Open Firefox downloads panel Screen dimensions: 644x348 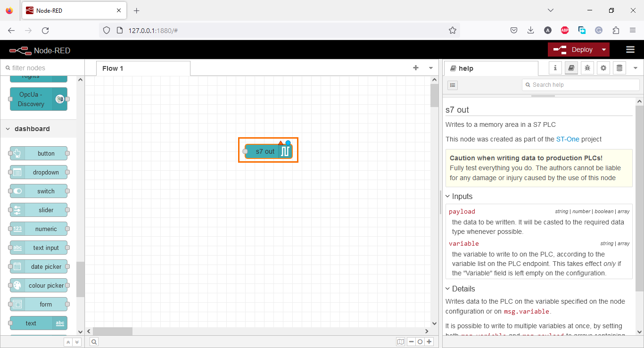tap(530, 30)
